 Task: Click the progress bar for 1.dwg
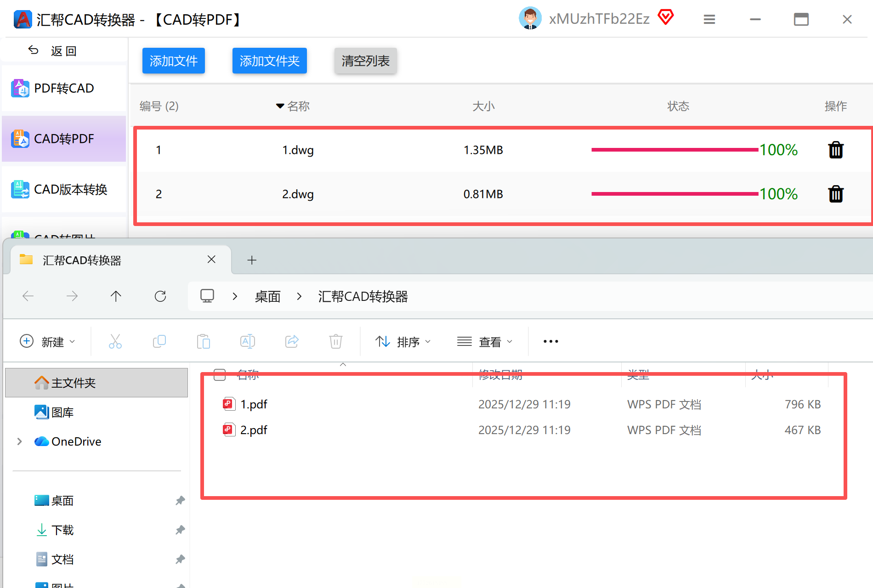point(675,150)
